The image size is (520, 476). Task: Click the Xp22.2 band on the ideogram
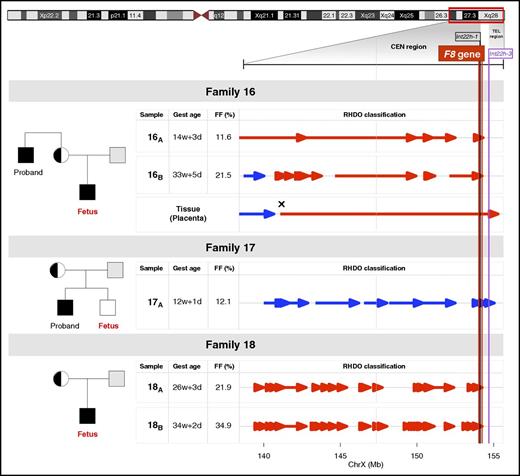pyautogui.click(x=49, y=15)
